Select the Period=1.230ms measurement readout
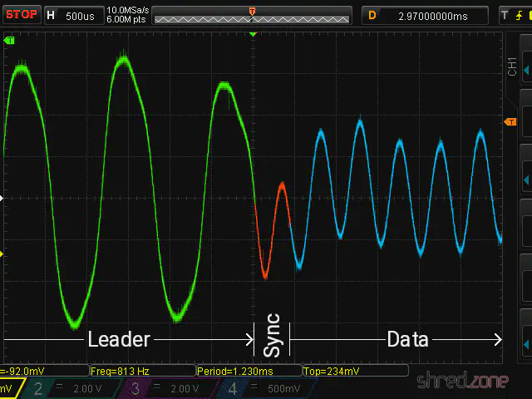Image resolution: width=532 pixels, height=399 pixels. (x=235, y=371)
